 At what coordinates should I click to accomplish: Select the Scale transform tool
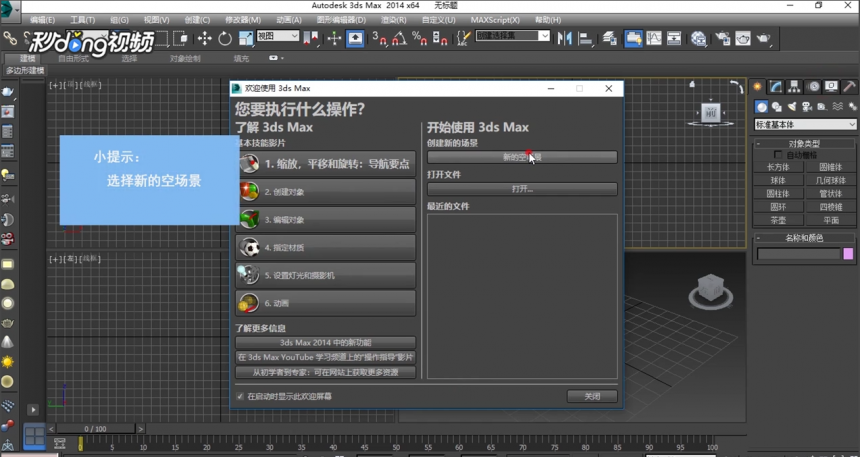click(x=246, y=38)
